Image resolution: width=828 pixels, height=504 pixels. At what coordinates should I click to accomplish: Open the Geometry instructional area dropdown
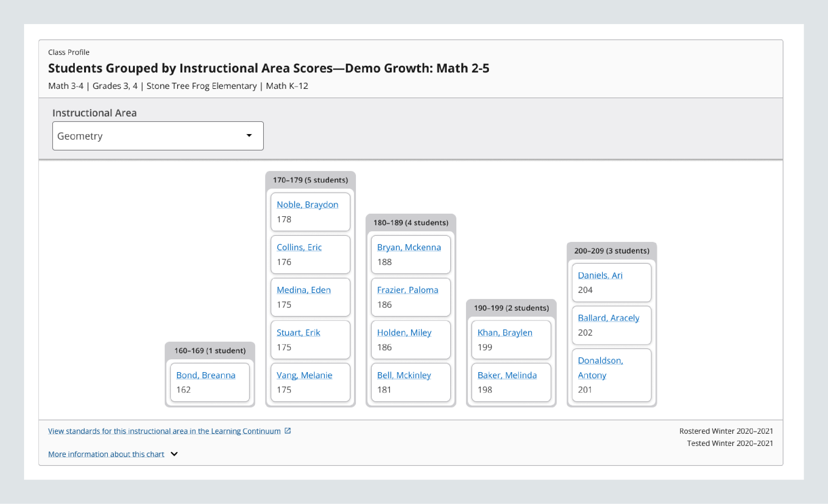pyautogui.click(x=158, y=136)
